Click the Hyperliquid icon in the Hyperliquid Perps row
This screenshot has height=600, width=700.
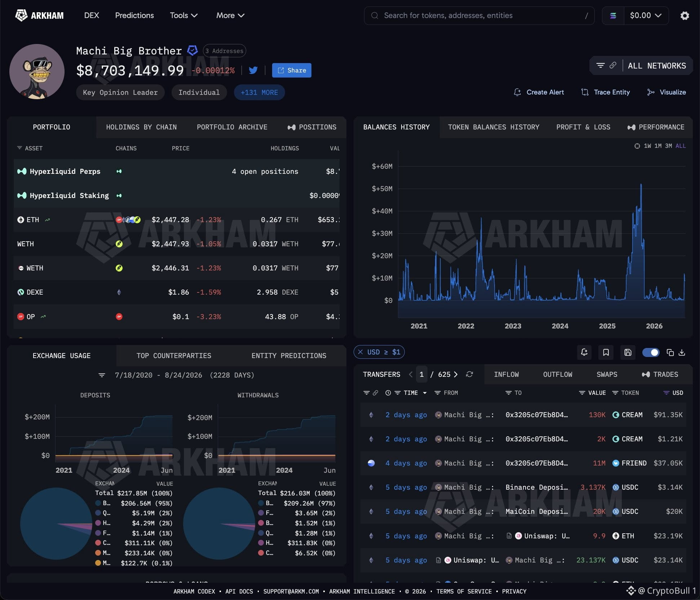(22, 171)
